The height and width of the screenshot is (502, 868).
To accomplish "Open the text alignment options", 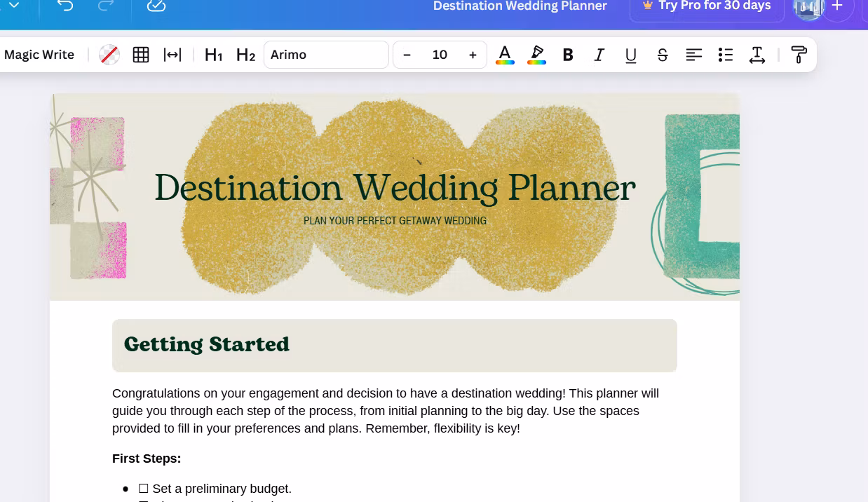I will click(694, 55).
